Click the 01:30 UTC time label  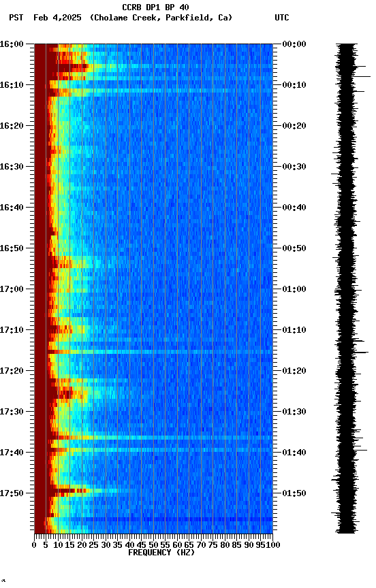[x=294, y=412]
